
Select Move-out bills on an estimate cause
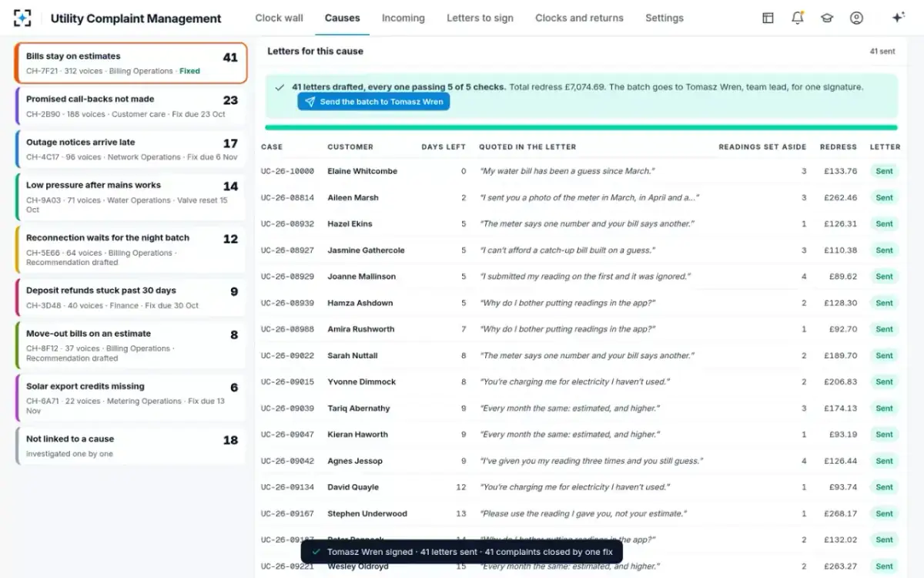click(131, 344)
